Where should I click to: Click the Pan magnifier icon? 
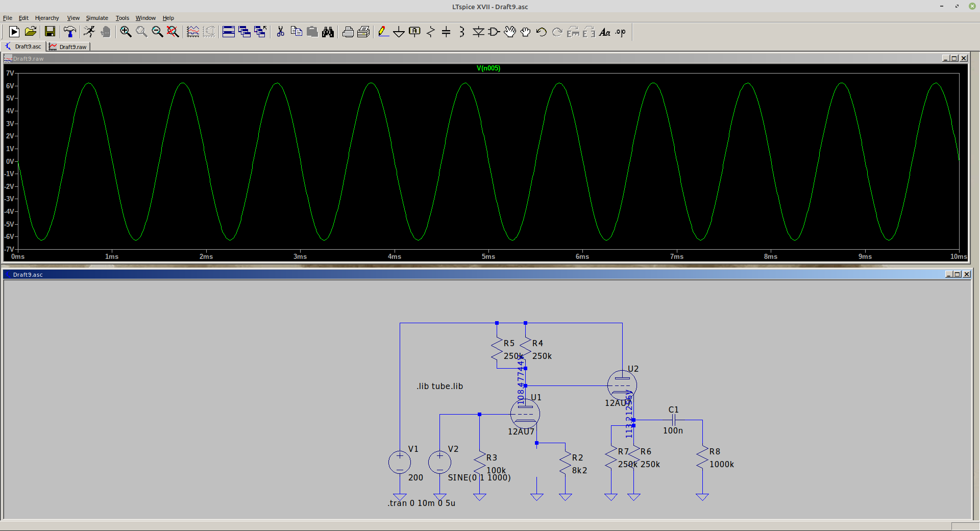tap(141, 32)
